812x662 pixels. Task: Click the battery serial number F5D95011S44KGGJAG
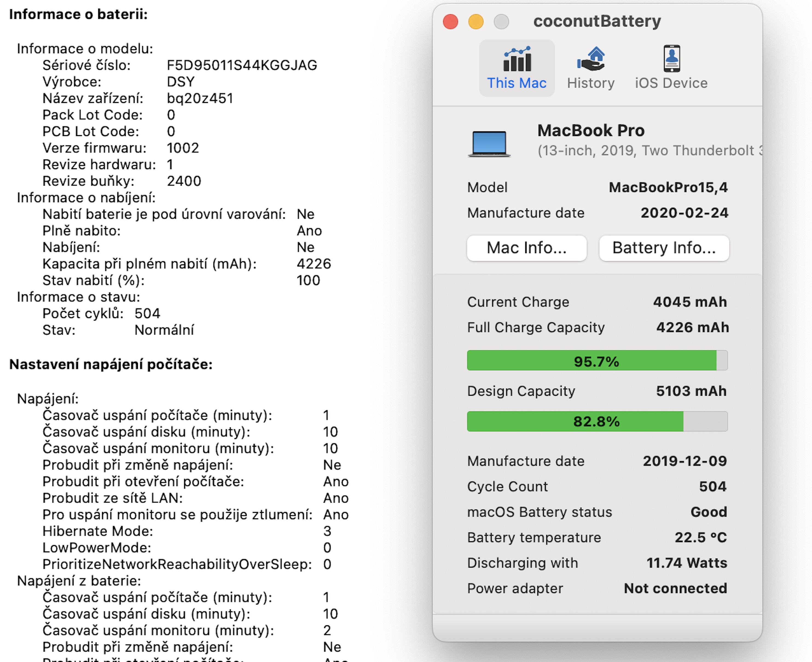(x=242, y=65)
